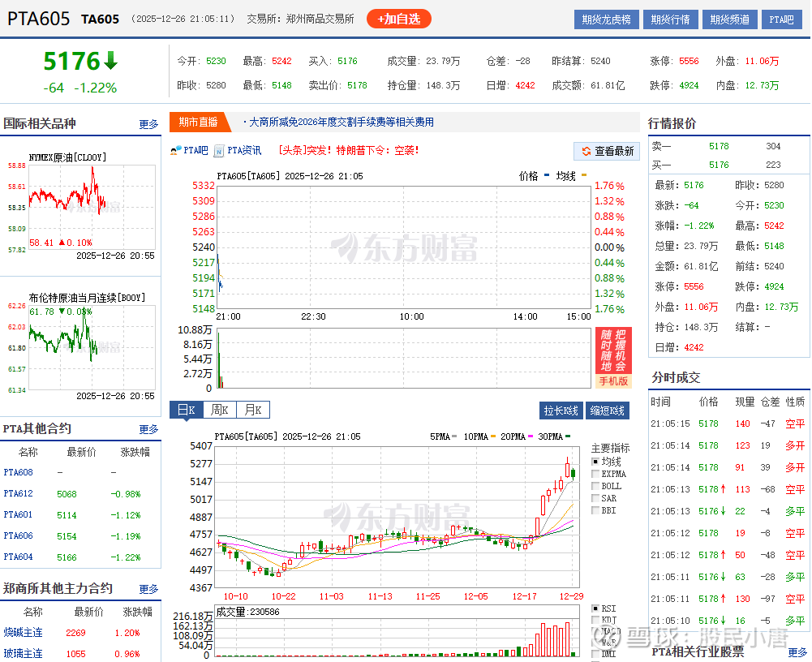Click the 拉长K线 stretch button
Viewport: 812px width, 662px height.
pyautogui.click(x=561, y=411)
